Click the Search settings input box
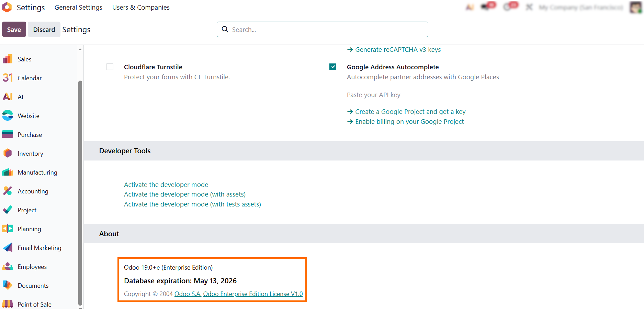 (323, 29)
